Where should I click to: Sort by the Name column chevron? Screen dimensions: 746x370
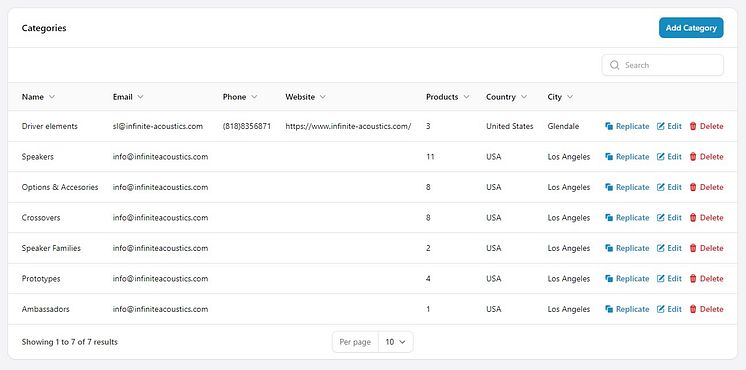click(52, 97)
